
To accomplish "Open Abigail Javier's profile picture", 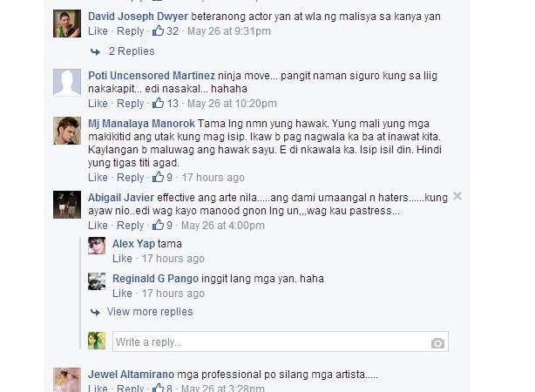I will (x=67, y=205).
